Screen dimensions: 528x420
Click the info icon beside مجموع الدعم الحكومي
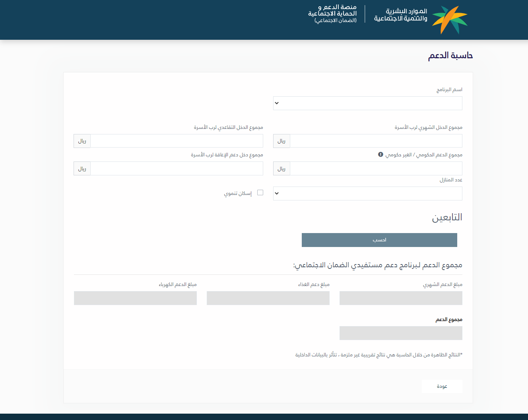tap(380, 154)
